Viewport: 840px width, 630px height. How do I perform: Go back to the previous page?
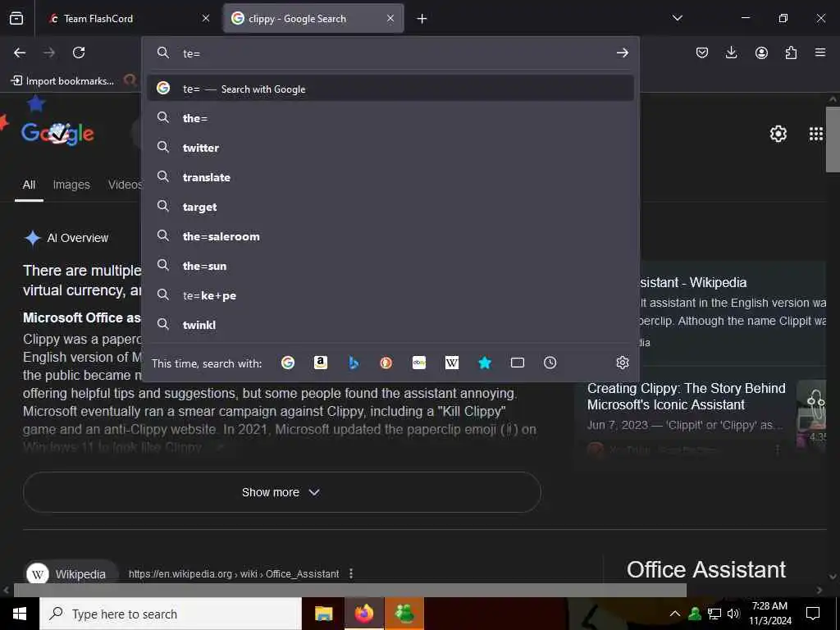coord(20,52)
